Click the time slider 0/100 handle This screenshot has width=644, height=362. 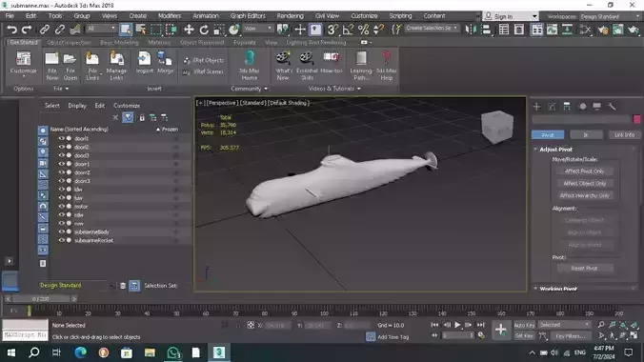pos(41,299)
